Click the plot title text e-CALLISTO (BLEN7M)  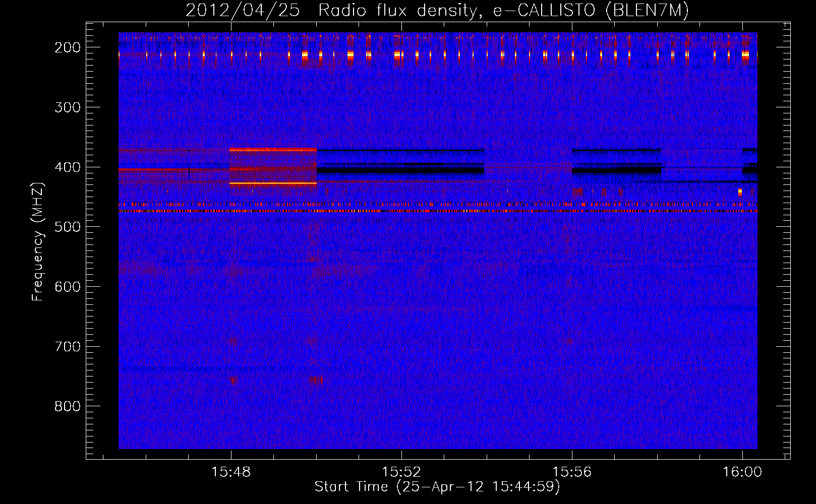coord(591,10)
